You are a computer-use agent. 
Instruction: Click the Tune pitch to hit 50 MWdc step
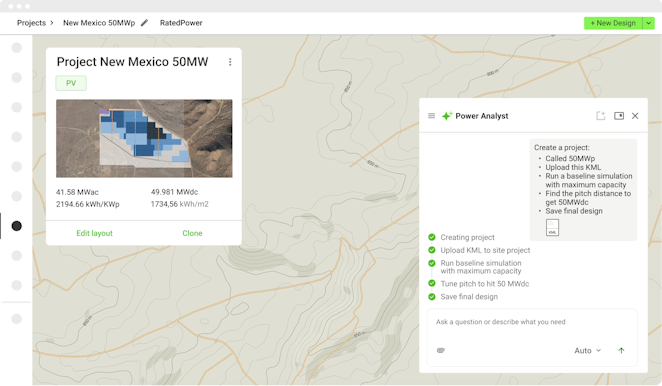[x=485, y=284]
